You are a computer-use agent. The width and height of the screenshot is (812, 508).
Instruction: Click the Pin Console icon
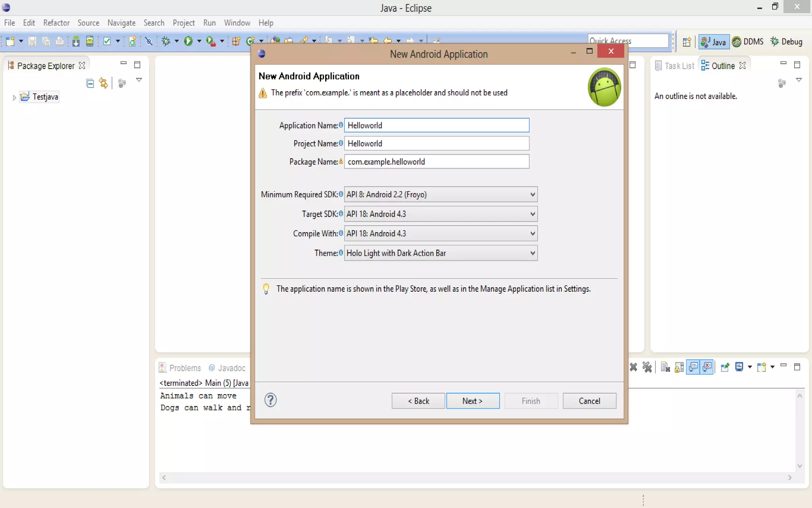[725, 367]
